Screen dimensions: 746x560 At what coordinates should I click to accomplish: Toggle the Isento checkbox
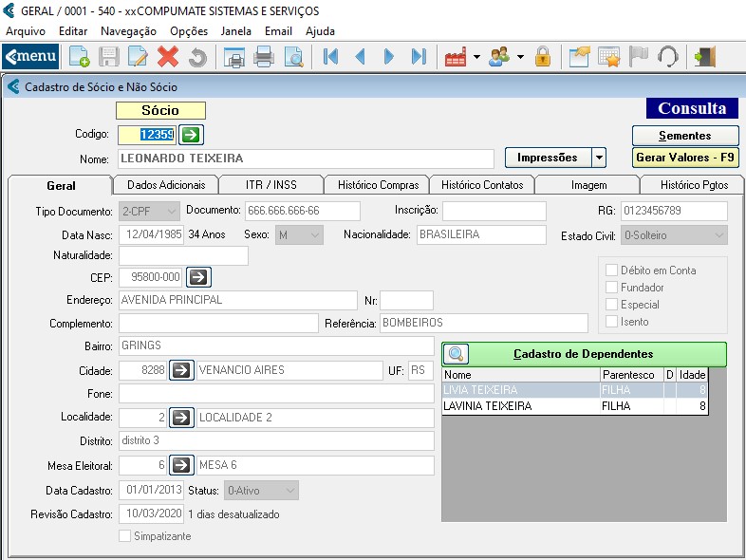coord(612,322)
